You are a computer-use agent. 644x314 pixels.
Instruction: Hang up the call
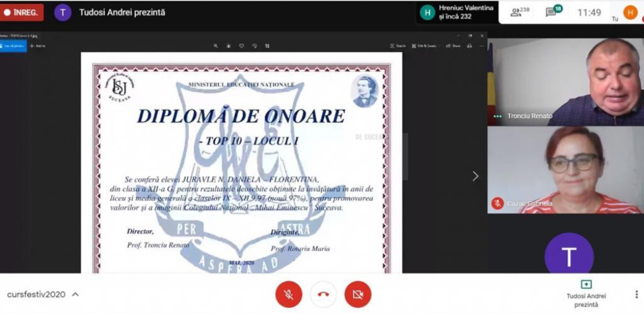(323, 294)
